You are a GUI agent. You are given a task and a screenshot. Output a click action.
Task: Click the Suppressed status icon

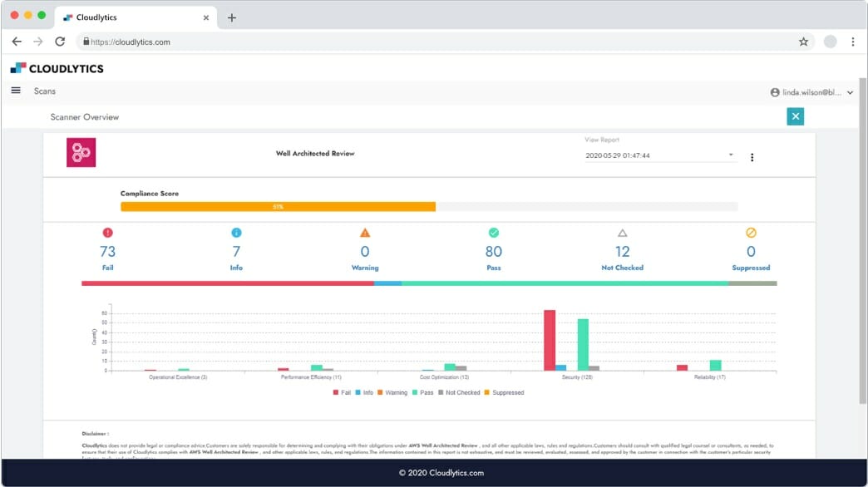751,233
